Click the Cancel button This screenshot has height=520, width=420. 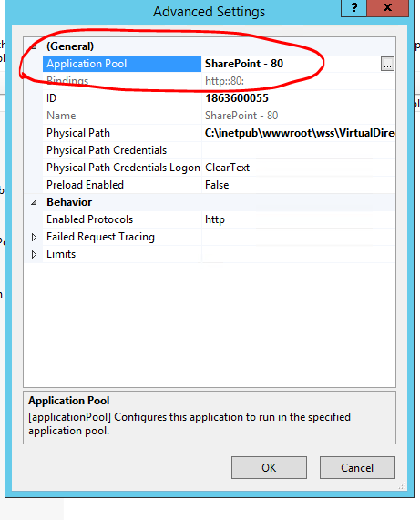pos(357,467)
